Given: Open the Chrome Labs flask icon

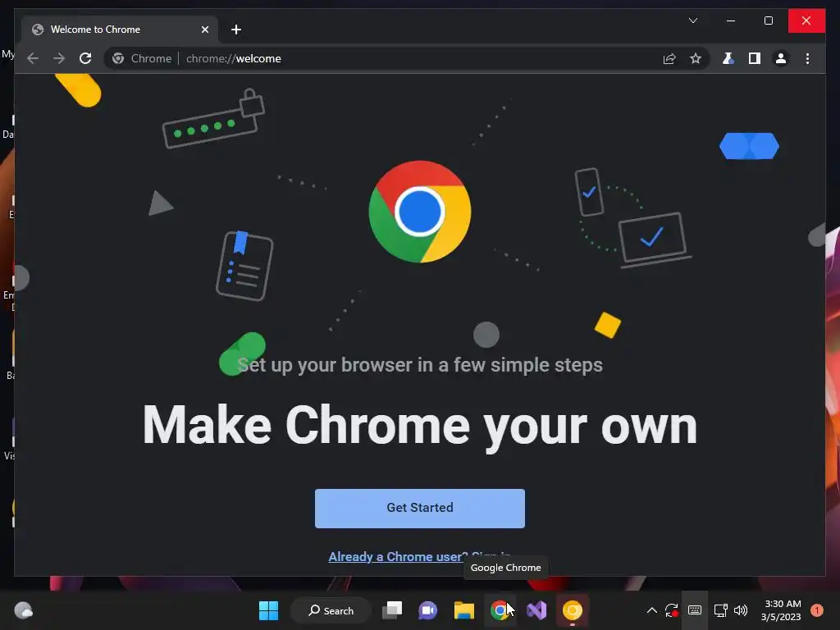Looking at the screenshot, I should coord(728,58).
